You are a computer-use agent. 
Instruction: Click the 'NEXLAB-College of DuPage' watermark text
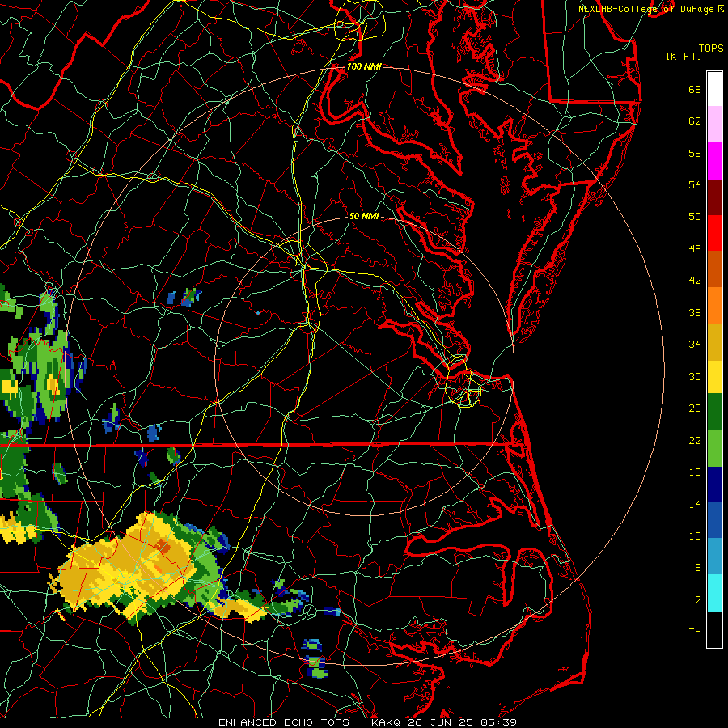[648, 9]
